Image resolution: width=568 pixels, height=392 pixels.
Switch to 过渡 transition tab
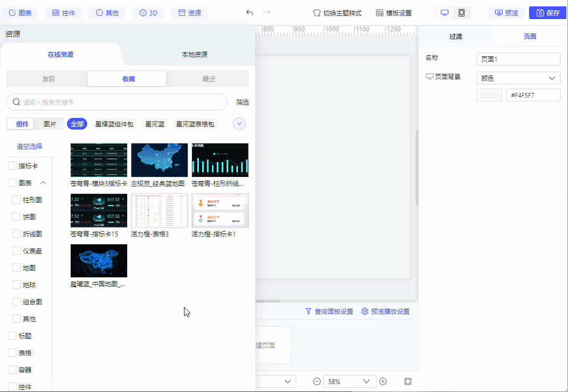click(x=456, y=36)
